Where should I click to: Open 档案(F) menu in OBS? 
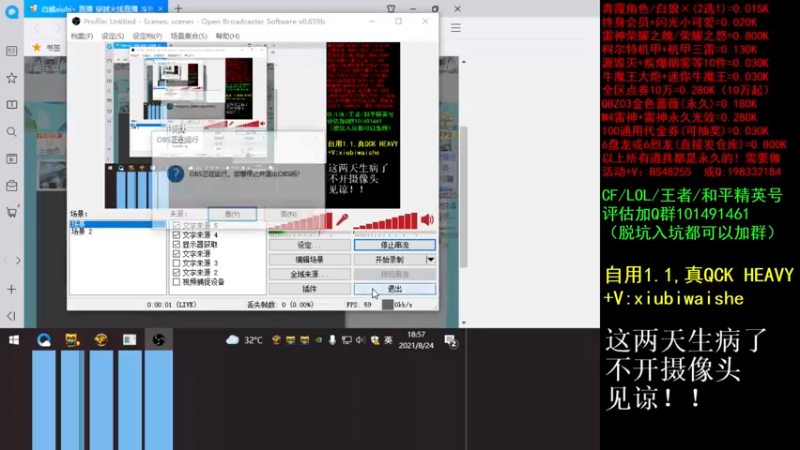coord(82,36)
